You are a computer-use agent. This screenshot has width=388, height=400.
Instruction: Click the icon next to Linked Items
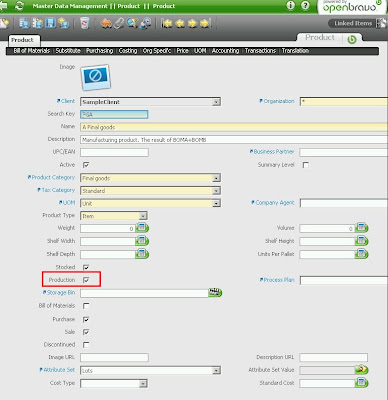[x=381, y=23]
